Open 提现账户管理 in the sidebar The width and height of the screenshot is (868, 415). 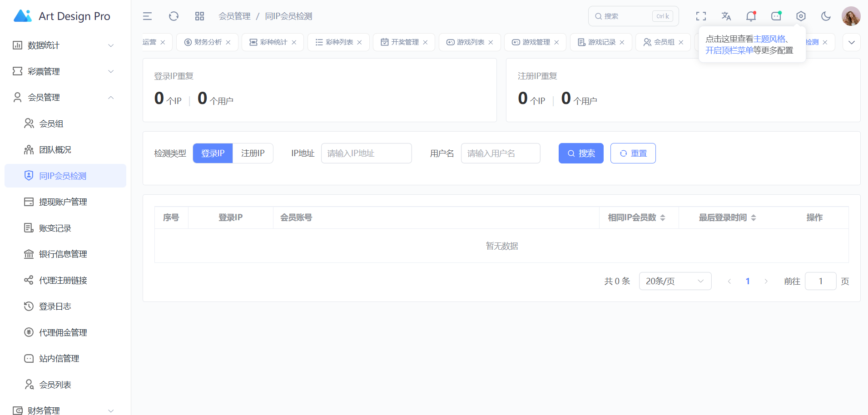(x=63, y=202)
